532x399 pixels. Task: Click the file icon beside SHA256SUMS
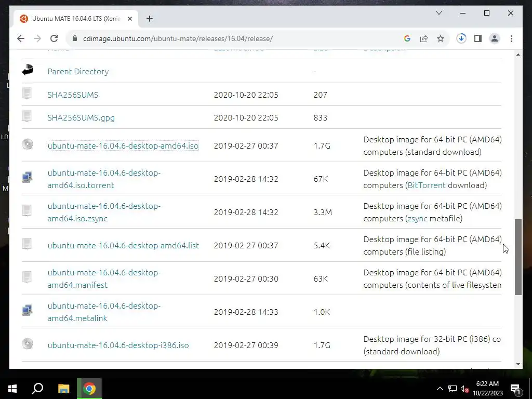coord(27,93)
